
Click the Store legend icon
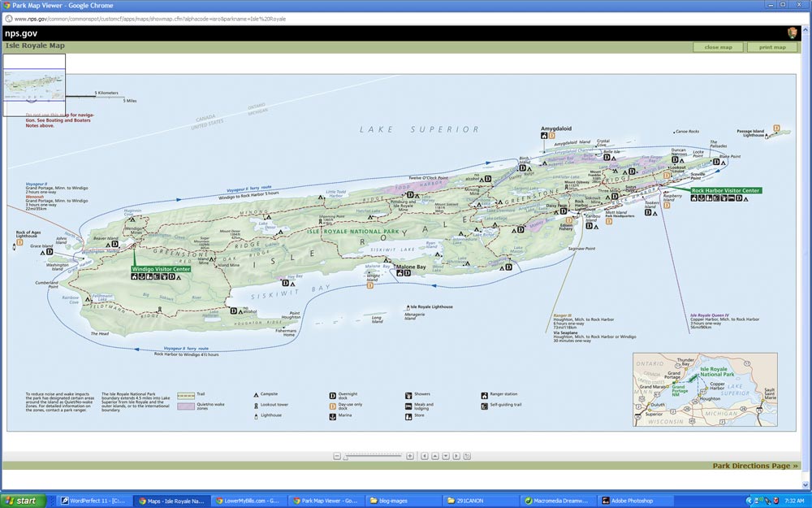point(408,416)
